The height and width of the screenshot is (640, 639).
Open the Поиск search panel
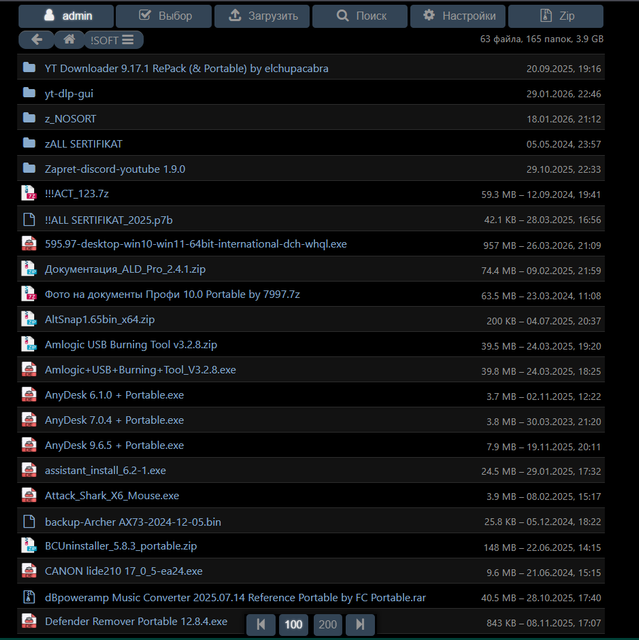(360, 16)
